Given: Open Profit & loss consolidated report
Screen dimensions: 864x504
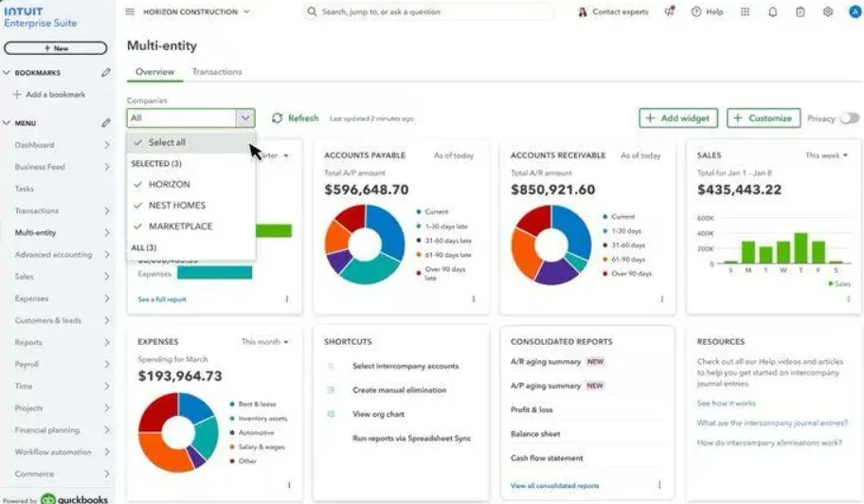Looking at the screenshot, I should 531,410.
